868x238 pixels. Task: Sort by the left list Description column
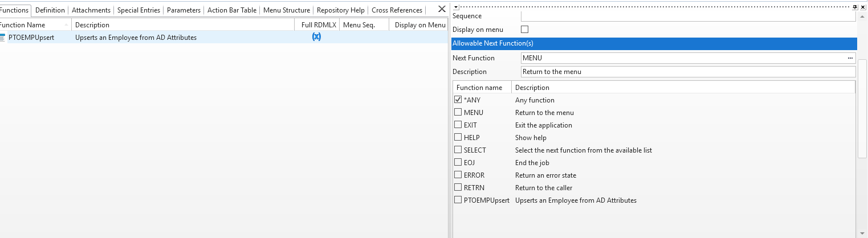183,25
